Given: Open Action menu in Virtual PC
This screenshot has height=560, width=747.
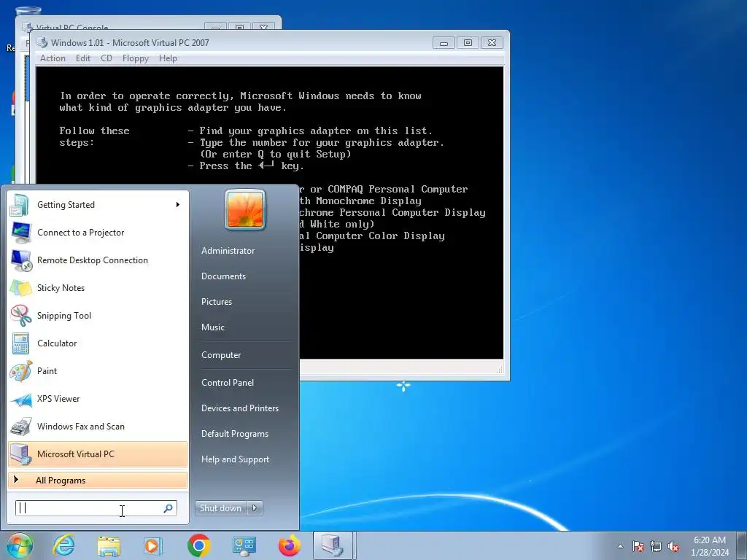Looking at the screenshot, I should pos(53,58).
